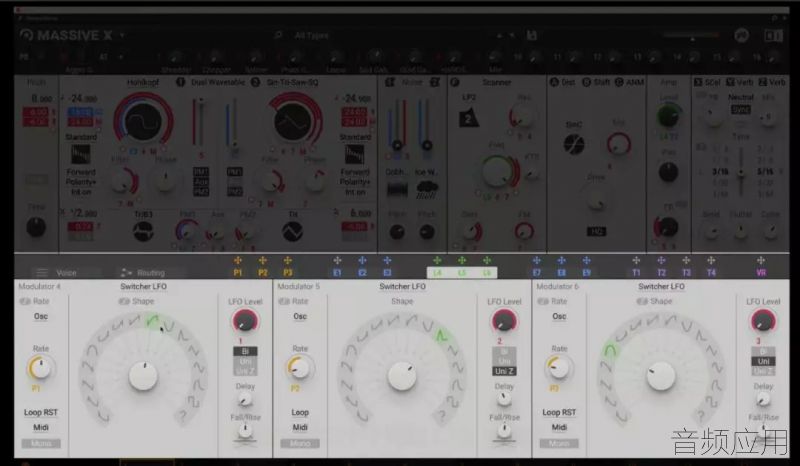Open the All Types preset filter dropdown
Image resolution: width=800 pixels, height=466 pixels.
pyautogui.click(x=311, y=35)
